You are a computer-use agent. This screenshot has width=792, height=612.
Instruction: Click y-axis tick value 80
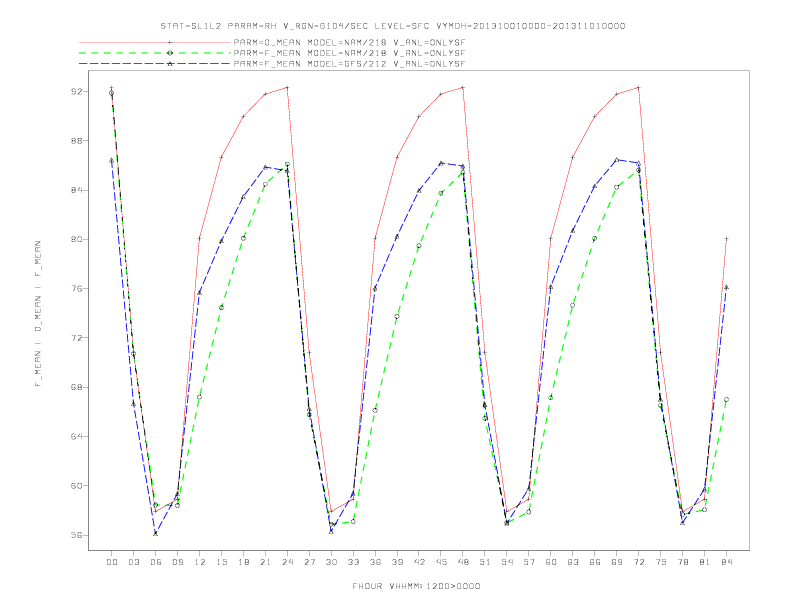click(x=77, y=239)
